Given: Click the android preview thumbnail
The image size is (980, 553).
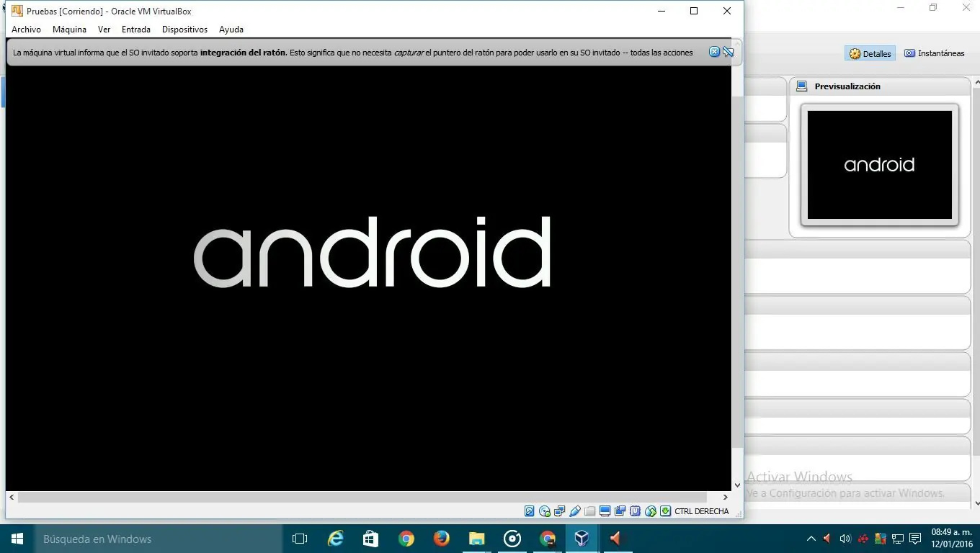Looking at the screenshot, I should point(879,165).
